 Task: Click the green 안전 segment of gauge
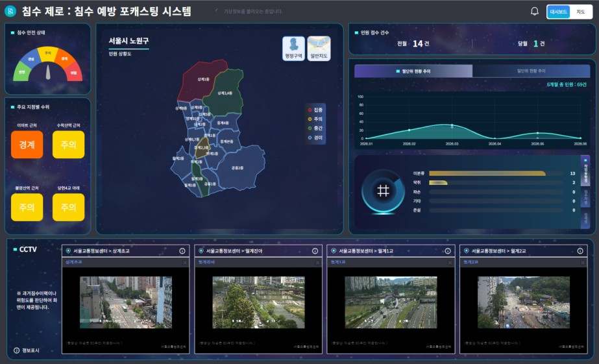21,71
